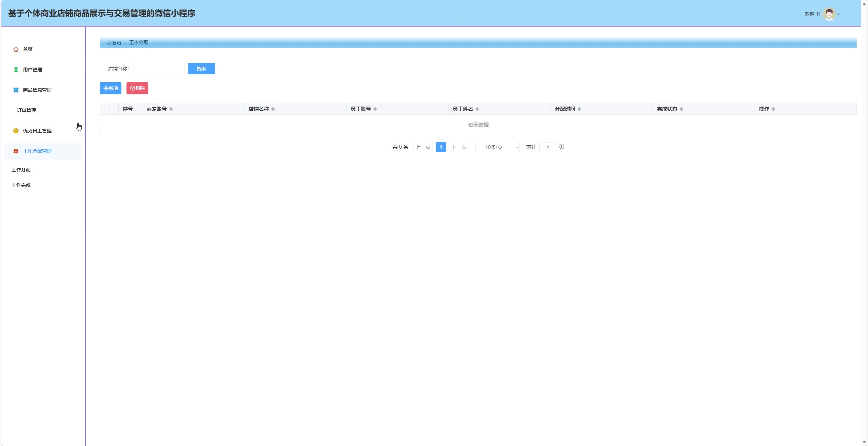Viewport: 868px width, 446px height.
Task: Click the home icon in sidebar
Action: coord(16,49)
